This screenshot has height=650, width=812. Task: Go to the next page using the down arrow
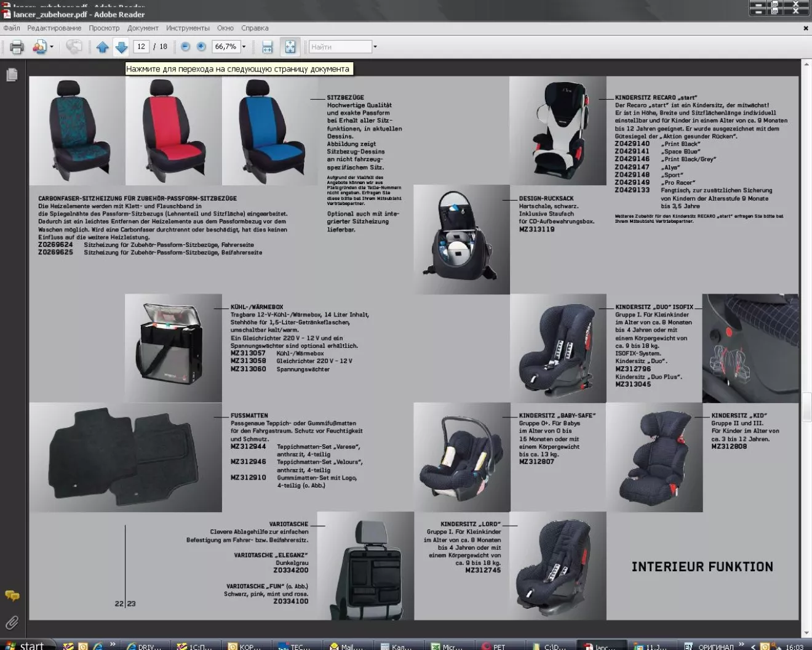tap(121, 47)
